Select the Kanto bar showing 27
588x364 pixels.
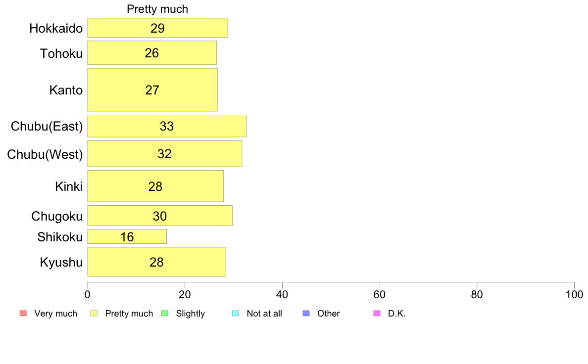(152, 90)
